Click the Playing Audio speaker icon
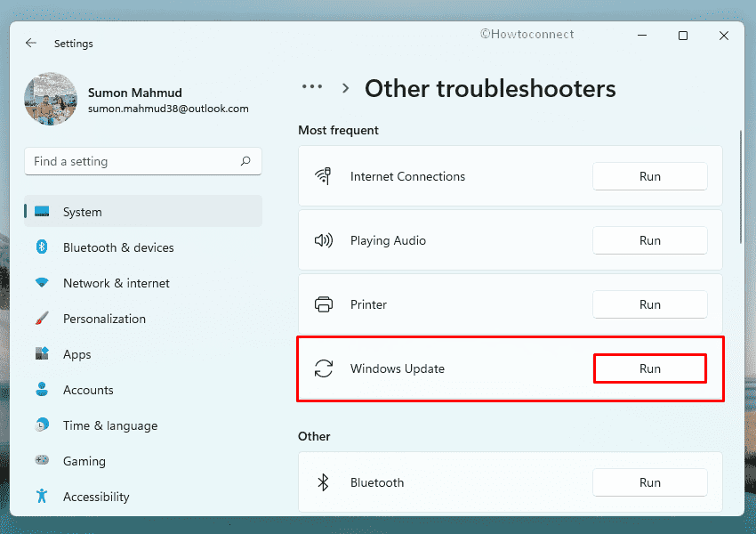 point(324,240)
